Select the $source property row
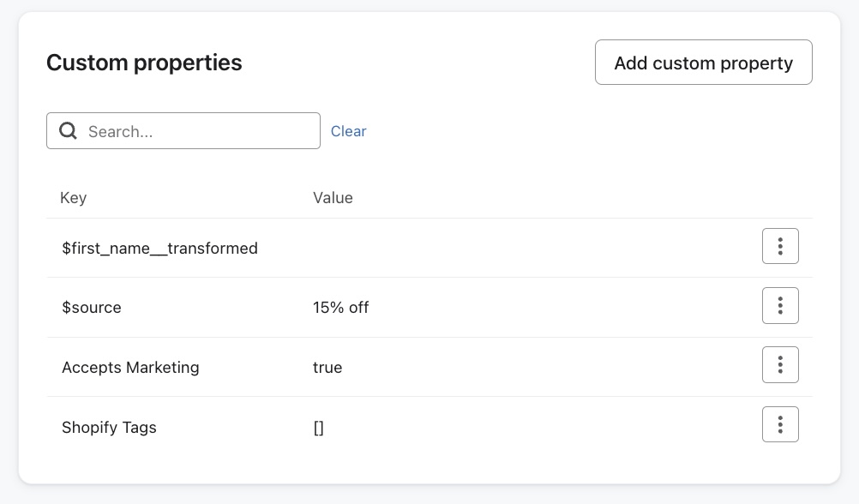 [x=343, y=307]
